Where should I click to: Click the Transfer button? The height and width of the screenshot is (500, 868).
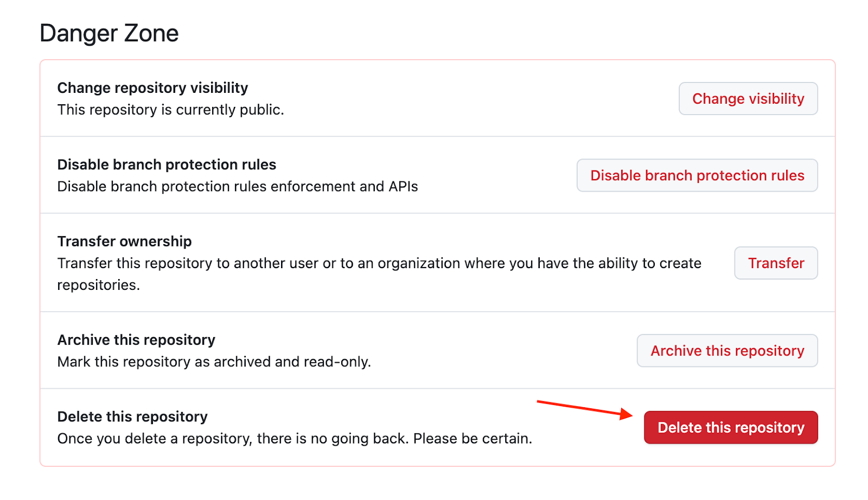click(x=776, y=263)
